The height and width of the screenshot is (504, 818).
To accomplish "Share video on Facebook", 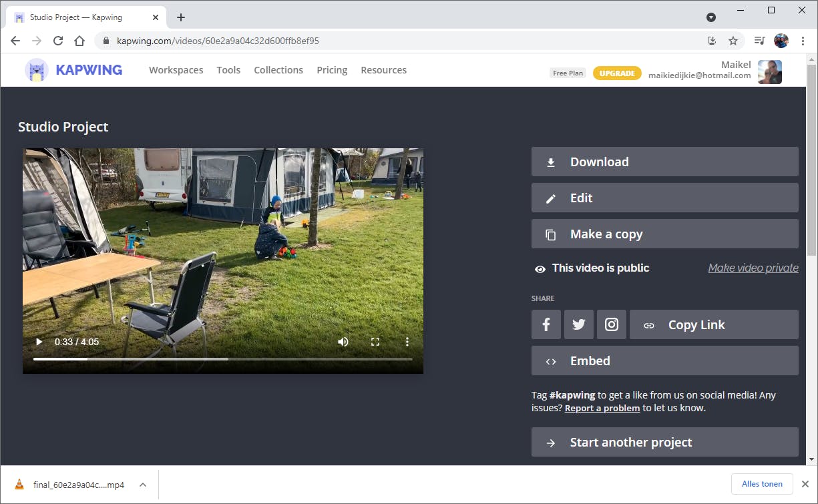I will coord(546,324).
